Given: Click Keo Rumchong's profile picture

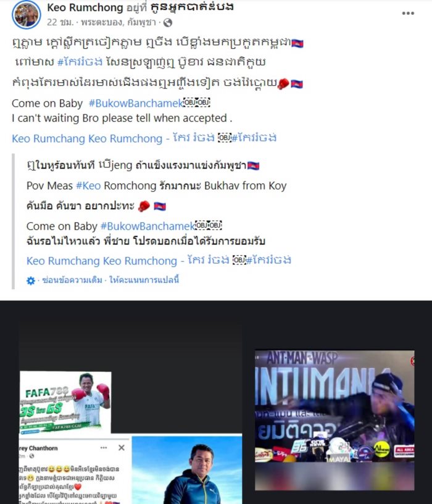Looking at the screenshot, I should coord(27,15).
